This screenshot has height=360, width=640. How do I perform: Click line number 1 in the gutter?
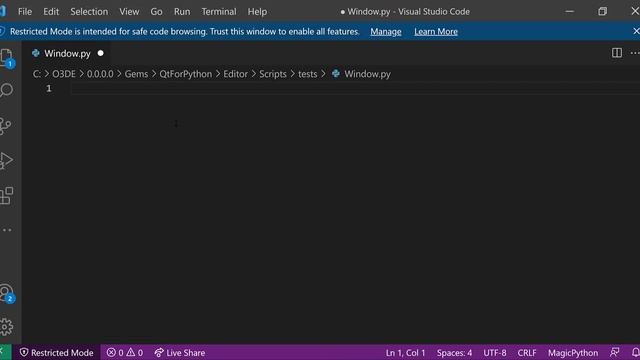(x=49, y=89)
